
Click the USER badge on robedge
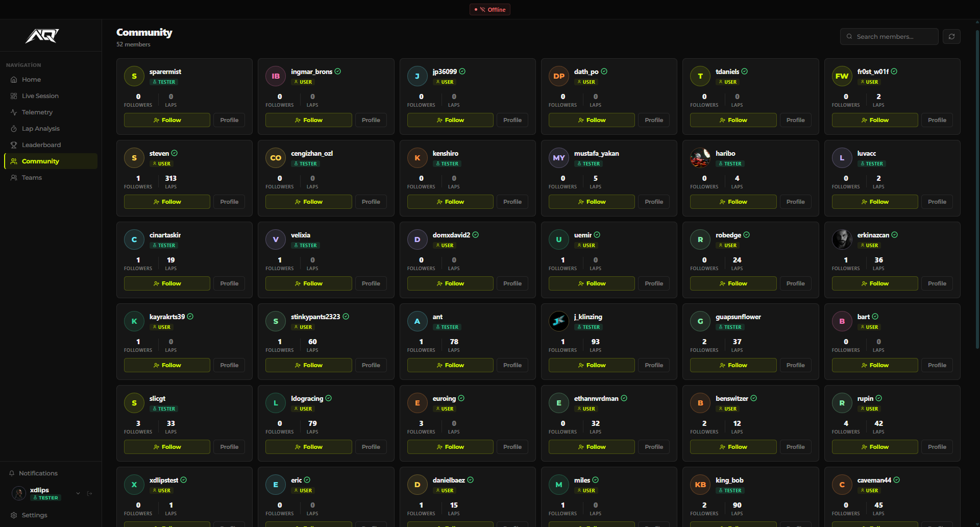click(727, 246)
